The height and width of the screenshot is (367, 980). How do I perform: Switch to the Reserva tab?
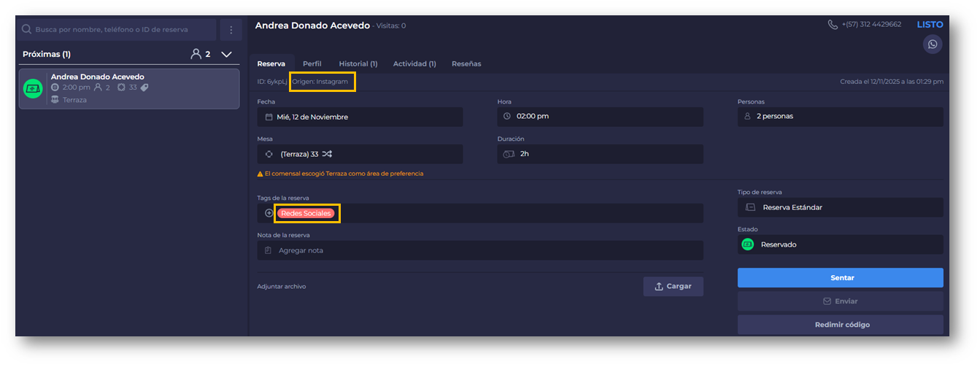(271, 63)
